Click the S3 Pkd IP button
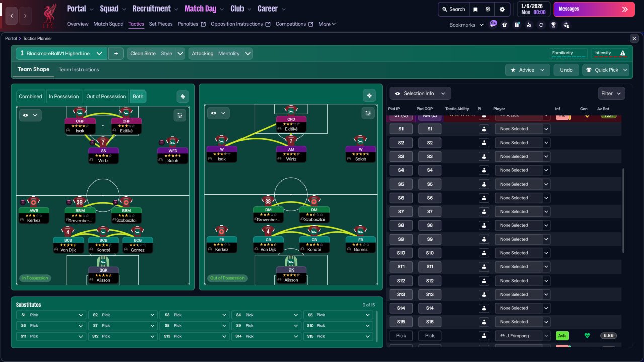 tap(401, 157)
